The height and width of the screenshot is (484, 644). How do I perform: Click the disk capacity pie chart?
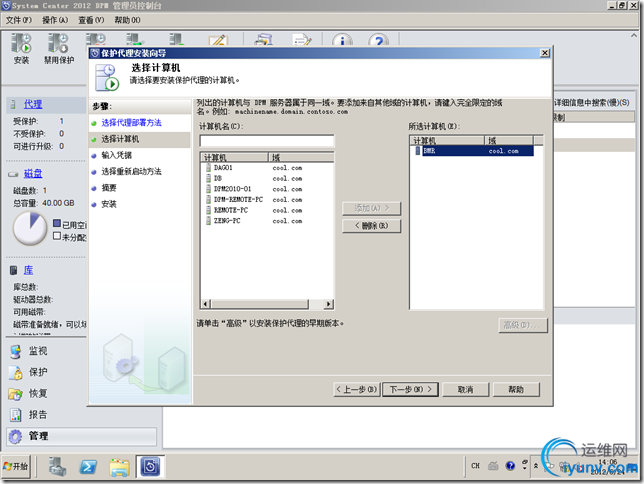30,228
